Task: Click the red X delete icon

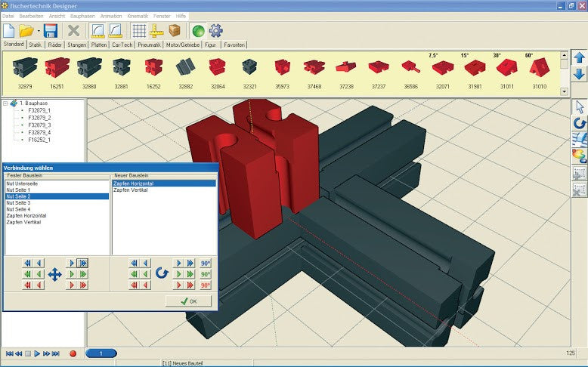Action: [73, 31]
